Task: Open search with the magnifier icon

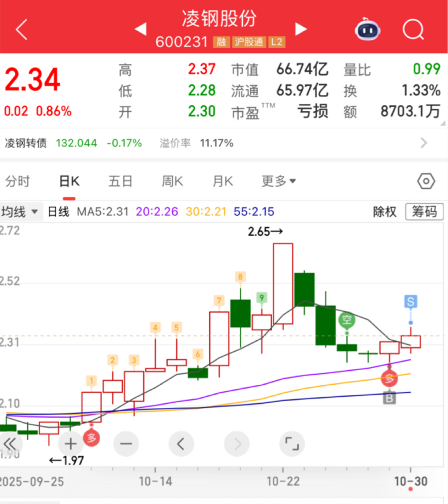Action: tap(414, 29)
